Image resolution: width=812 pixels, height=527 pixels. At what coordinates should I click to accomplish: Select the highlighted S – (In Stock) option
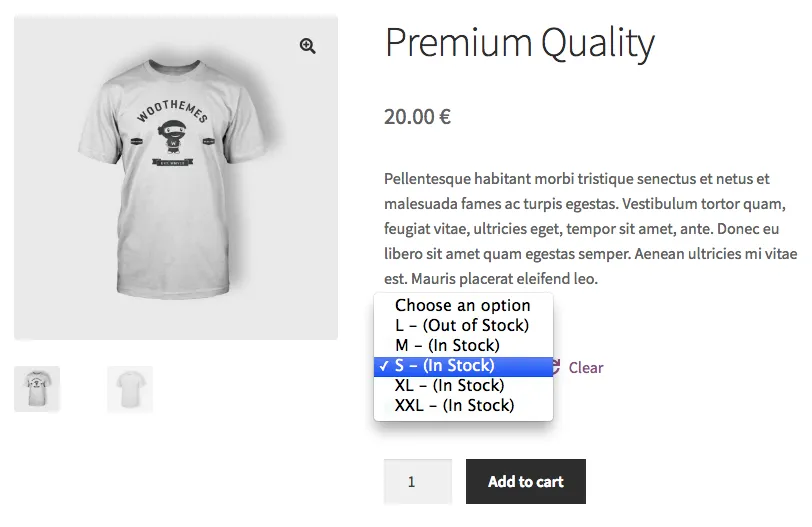[x=444, y=366]
